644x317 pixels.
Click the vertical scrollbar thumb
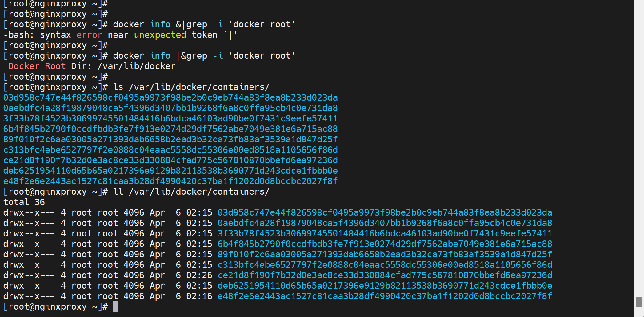click(x=639, y=302)
